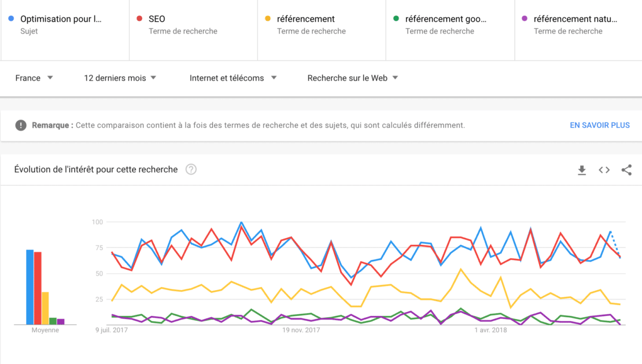Viewport: 642px width, 364px height.
Task: Click the EN SAVOIR PLUS link
Action: (599, 125)
